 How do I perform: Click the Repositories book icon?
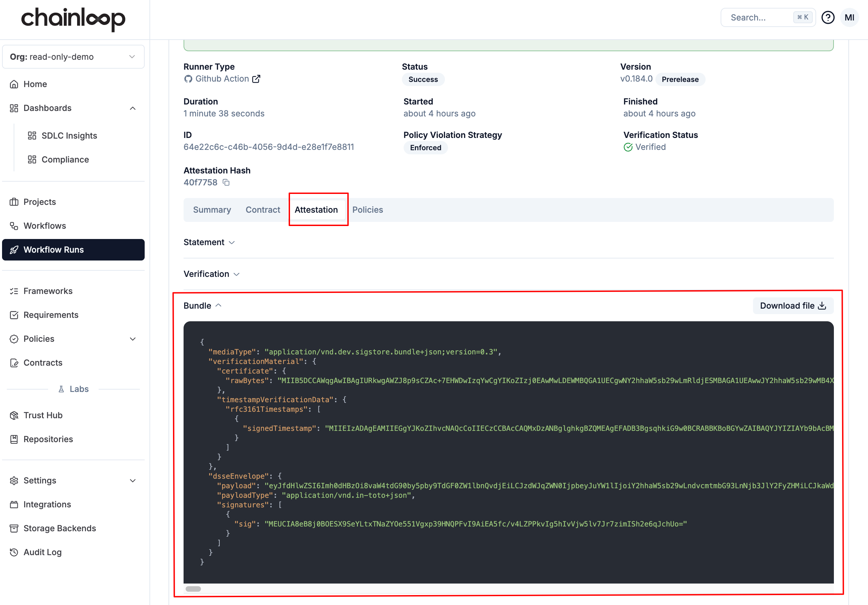(14, 439)
